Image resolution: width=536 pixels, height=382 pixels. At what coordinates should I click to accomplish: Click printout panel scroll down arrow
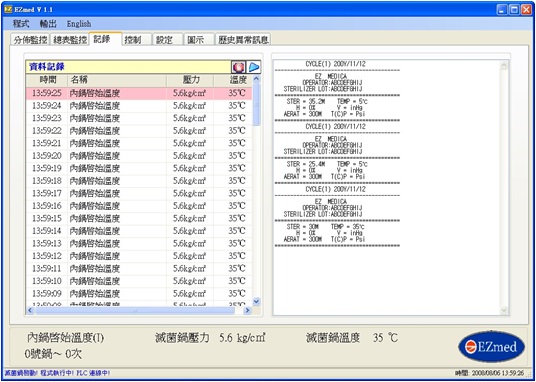(504, 310)
